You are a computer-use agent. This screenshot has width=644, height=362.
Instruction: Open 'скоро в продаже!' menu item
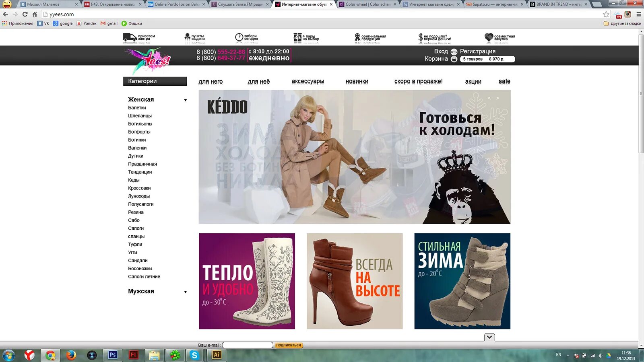point(419,81)
